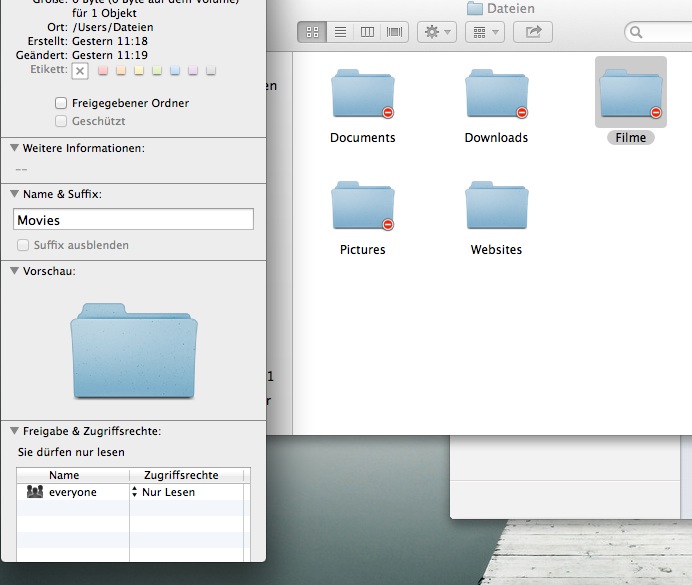
Task: Toggle the Suffix ausblenden checkbox
Action: (x=23, y=245)
